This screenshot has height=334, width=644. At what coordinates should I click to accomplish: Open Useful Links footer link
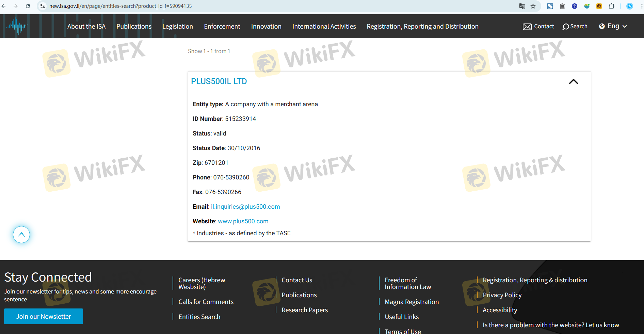402,317
